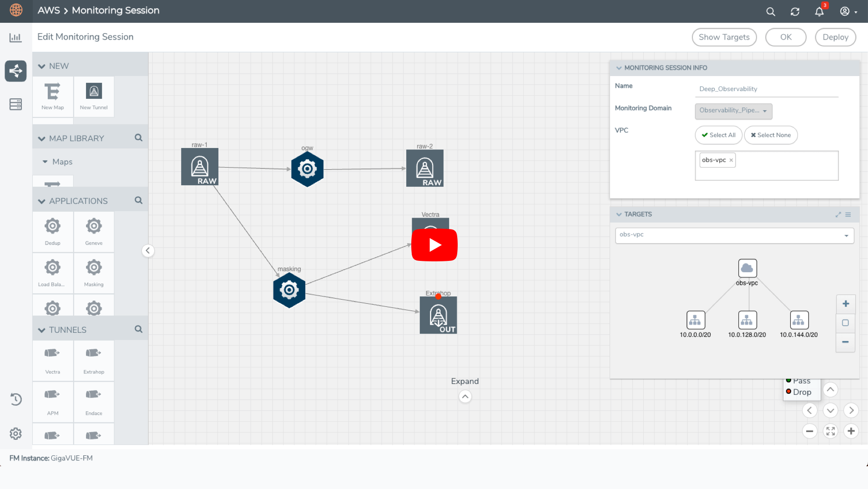The height and width of the screenshot is (489, 868).
Task: Click the Show Targets button
Action: pos(724,37)
